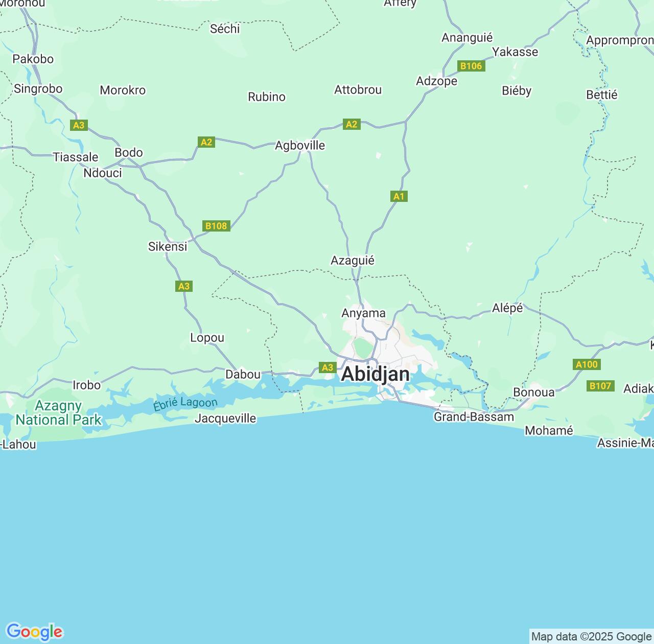Screen dimensions: 654x644
Task: Select the Azaguié town label
Action: tap(353, 261)
